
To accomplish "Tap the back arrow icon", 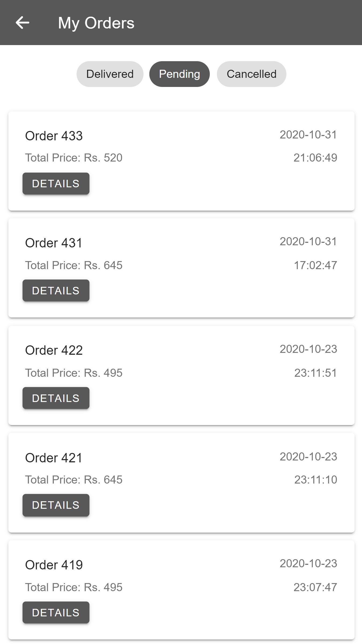I will pos(22,23).
